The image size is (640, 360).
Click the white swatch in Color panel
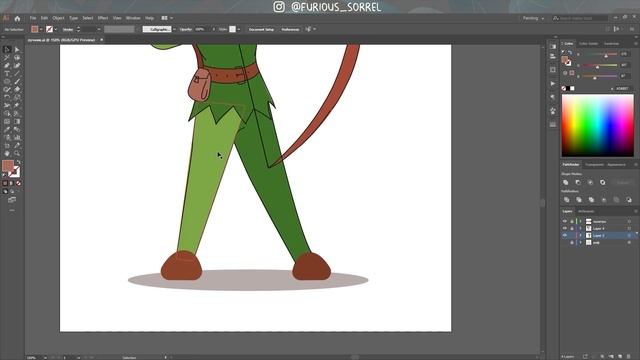point(572,88)
